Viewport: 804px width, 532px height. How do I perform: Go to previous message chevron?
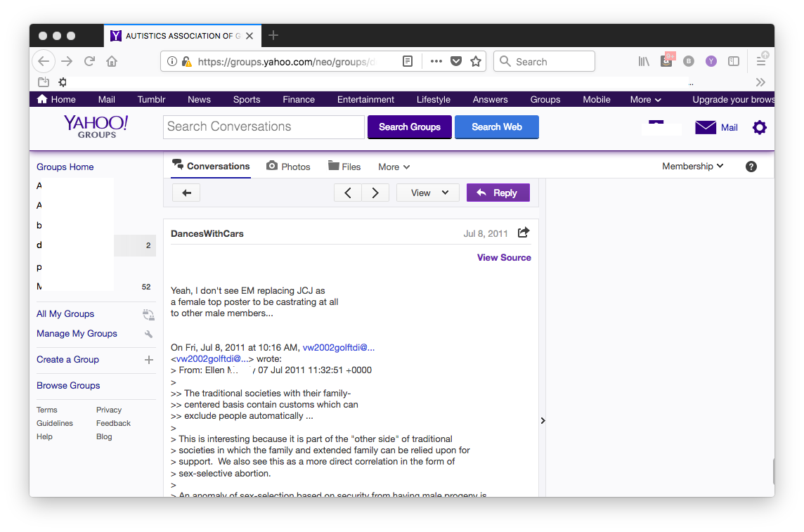348,193
